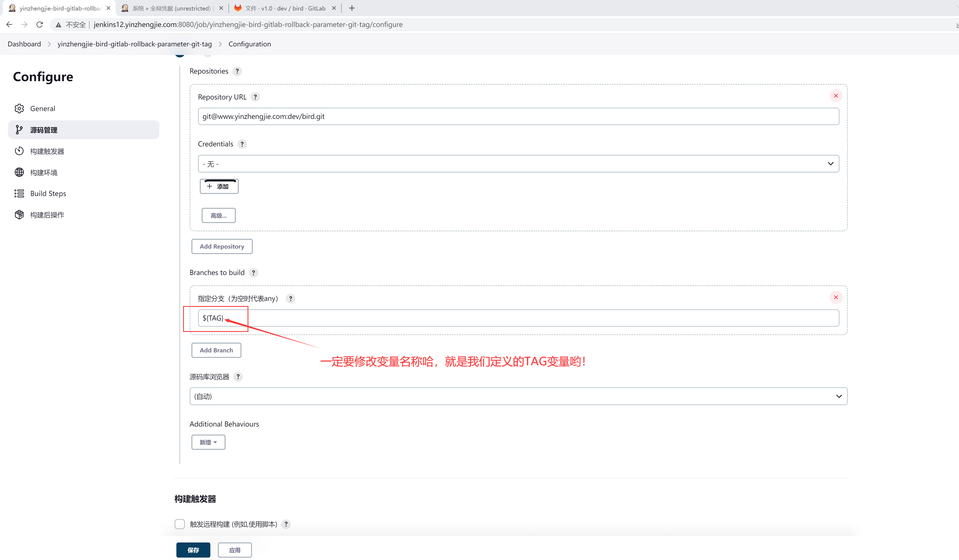Screen dimensions: 959x560
Task: Click the globe icon for 构建环境
Action: [19, 172]
